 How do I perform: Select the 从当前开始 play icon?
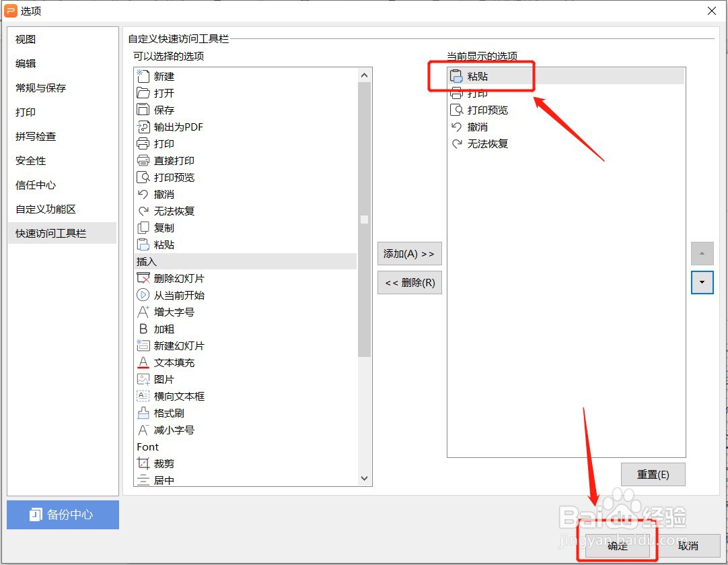(143, 295)
